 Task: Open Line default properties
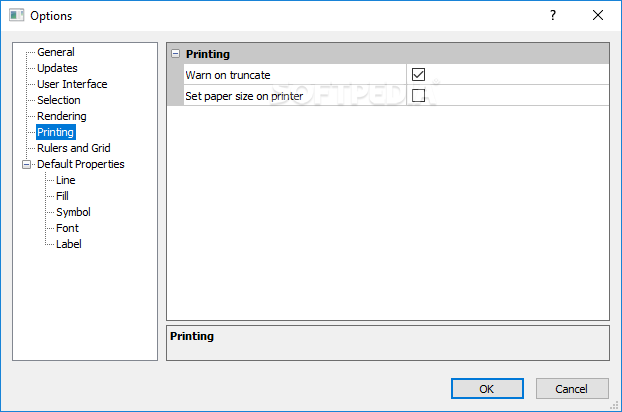coord(66,180)
